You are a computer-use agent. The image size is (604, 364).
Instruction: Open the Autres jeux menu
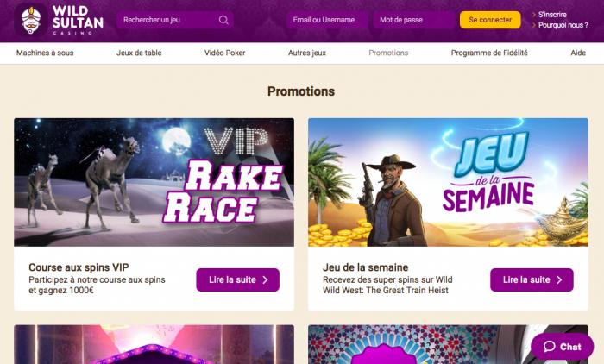(x=307, y=53)
